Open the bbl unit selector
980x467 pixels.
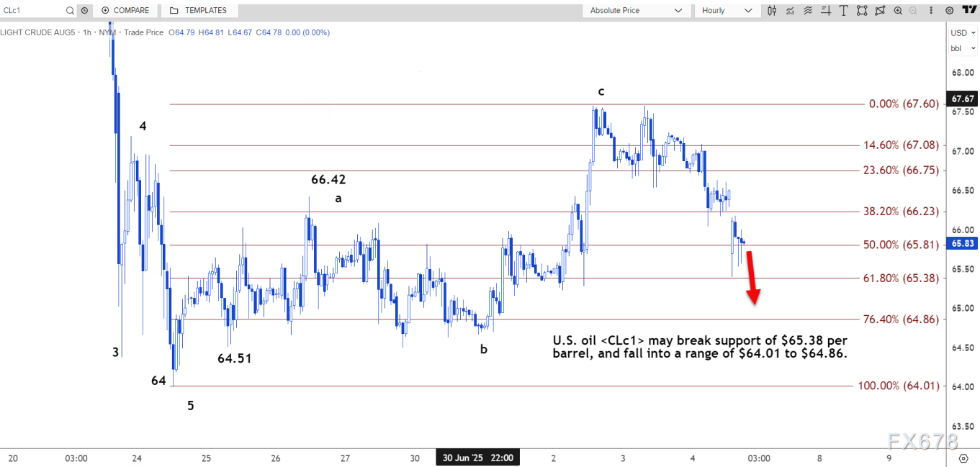963,48
